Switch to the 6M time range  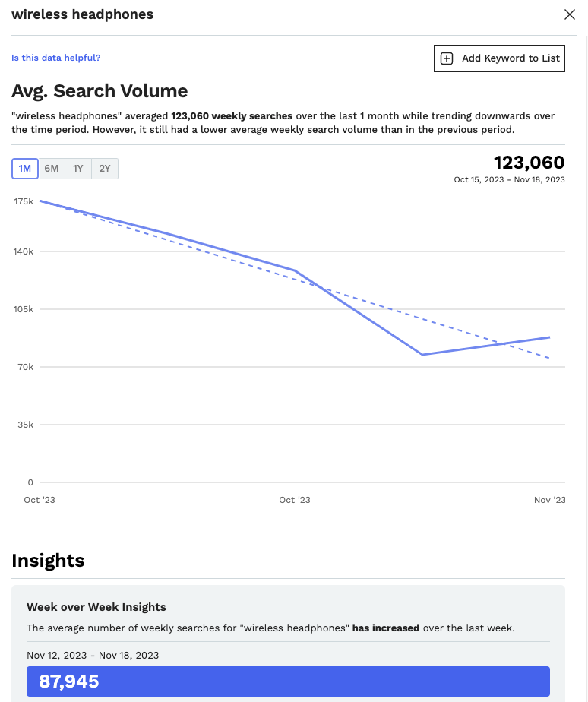(x=52, y=169)
